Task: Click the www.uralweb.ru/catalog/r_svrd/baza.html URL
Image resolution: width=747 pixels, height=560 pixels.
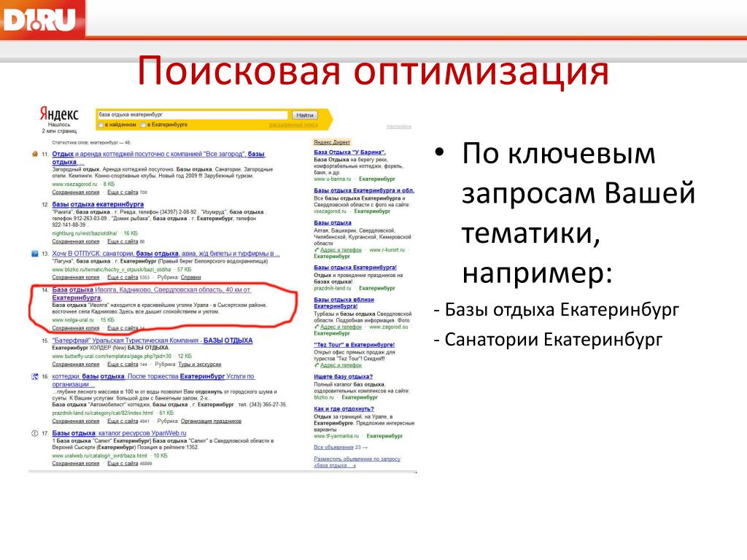Action: pyautogui.click(x=99, y=456)
